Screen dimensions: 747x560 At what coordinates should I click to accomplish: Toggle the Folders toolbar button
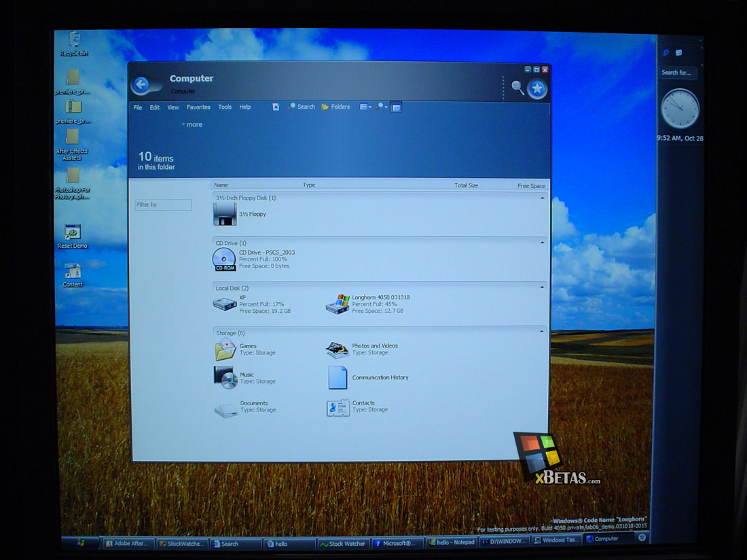[x=335, y=107]
